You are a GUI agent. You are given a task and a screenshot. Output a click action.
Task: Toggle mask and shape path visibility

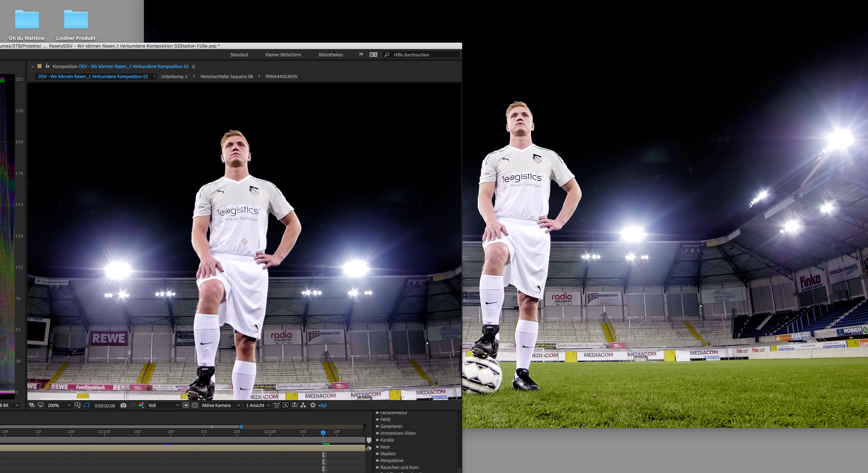87,405
